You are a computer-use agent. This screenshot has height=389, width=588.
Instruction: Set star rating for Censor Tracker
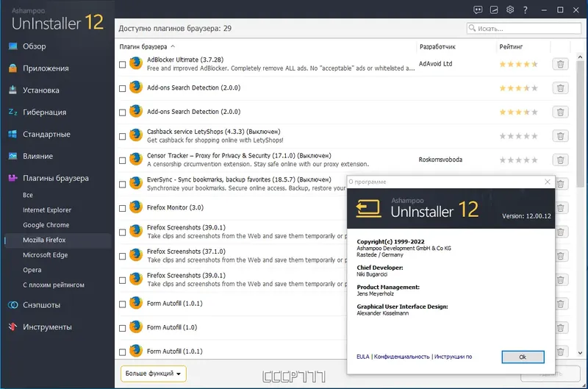(x=518, y=160)
